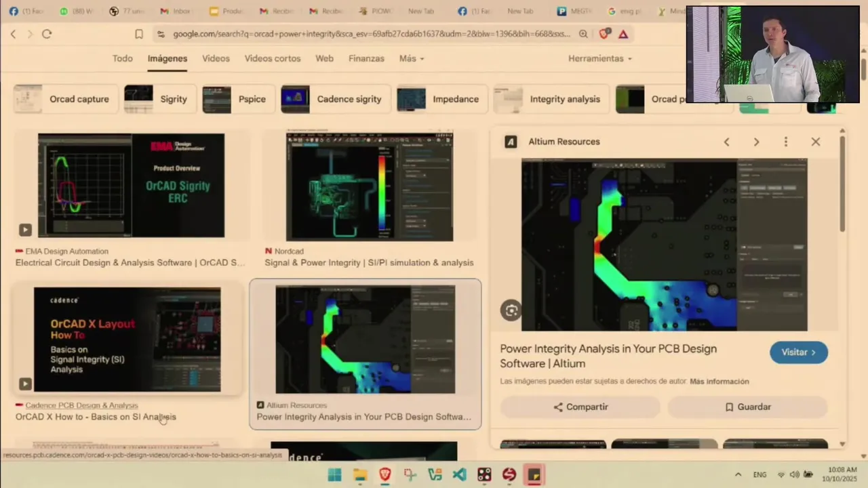Open the Todo search filter
The image size is (868, 488).
click(123, 58)
